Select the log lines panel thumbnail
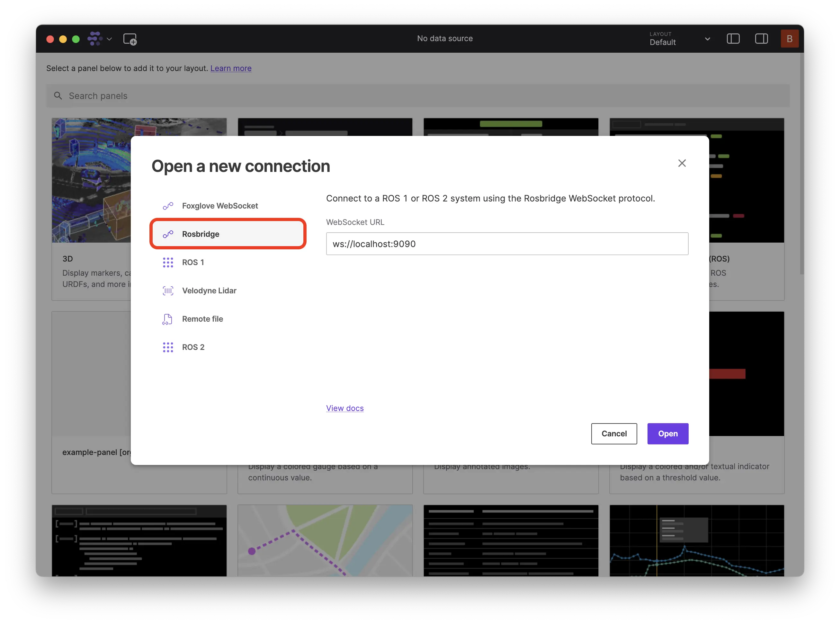Viewport: 840px width, 624px height. click(x=139, y=540)
